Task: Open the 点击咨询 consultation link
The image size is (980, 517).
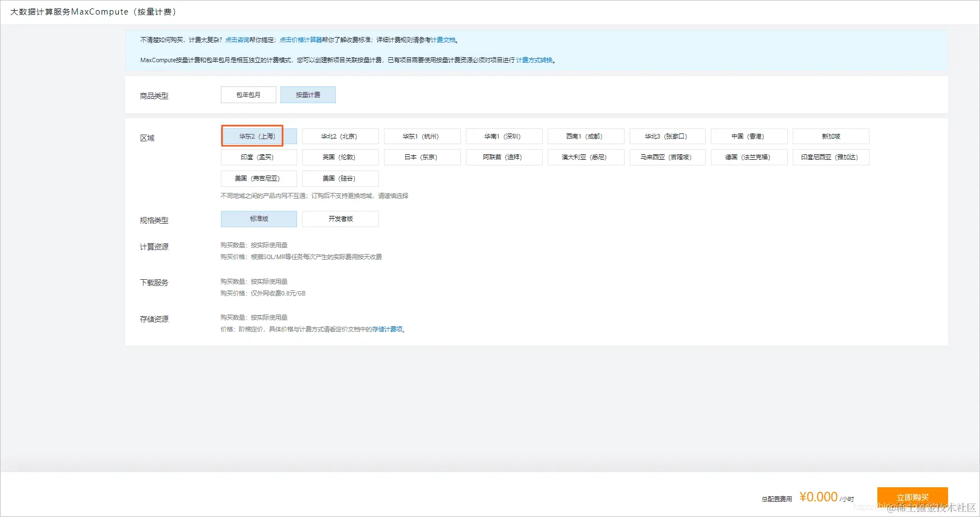Action: point(237,40)
